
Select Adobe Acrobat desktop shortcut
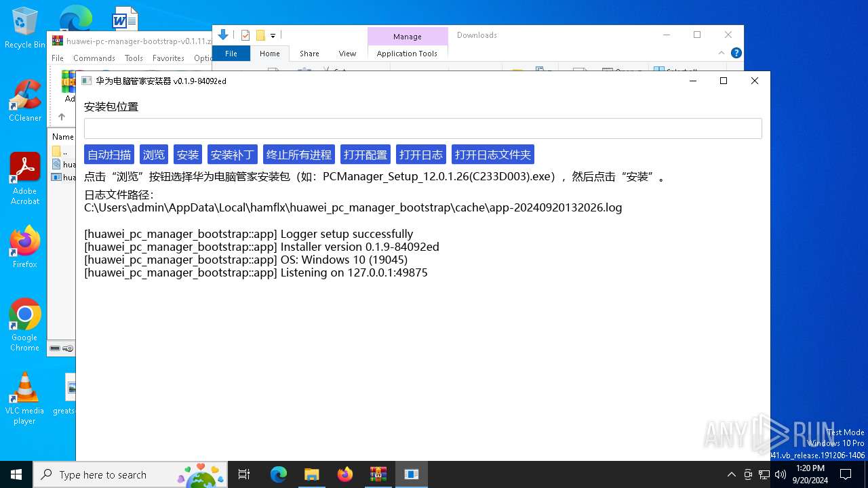25,179
